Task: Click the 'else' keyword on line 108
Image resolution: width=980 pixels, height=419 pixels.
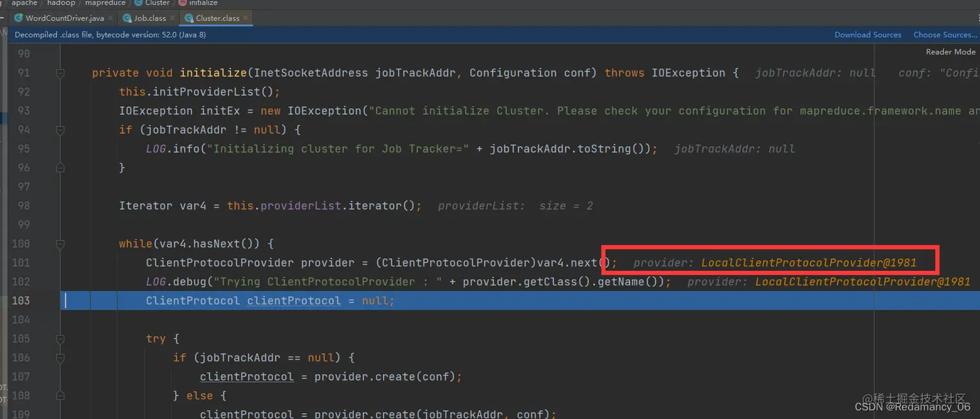Action: (200, 396)
